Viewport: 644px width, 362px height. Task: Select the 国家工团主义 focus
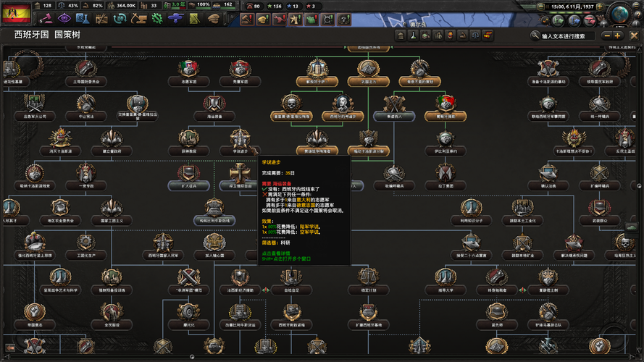point(112,212)
